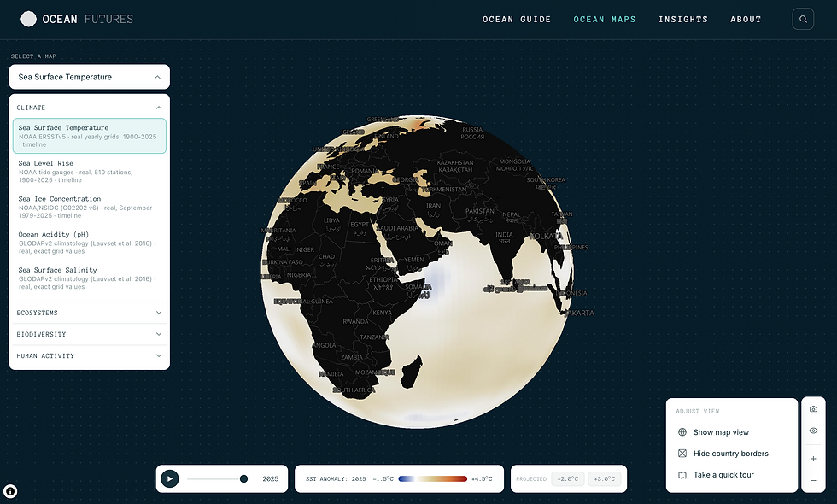Click the OCEAN FUTURES title text

[87, 19]
